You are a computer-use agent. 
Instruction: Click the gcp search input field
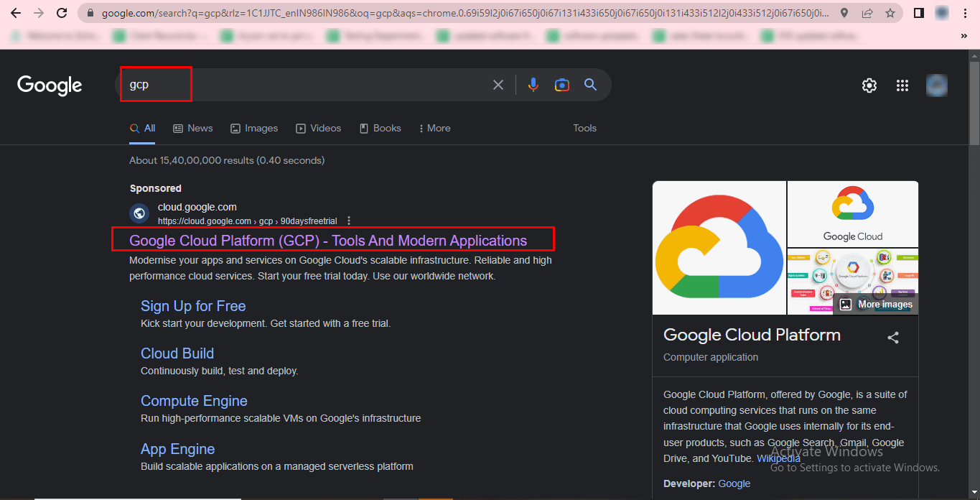point(302,85)
